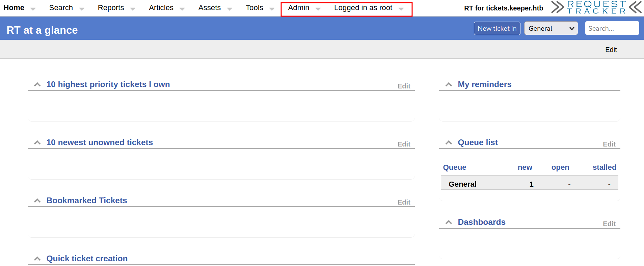Expand dropdown arrow next to Articles
Viewport: 644px width, 266px height.
click(182, 9)
